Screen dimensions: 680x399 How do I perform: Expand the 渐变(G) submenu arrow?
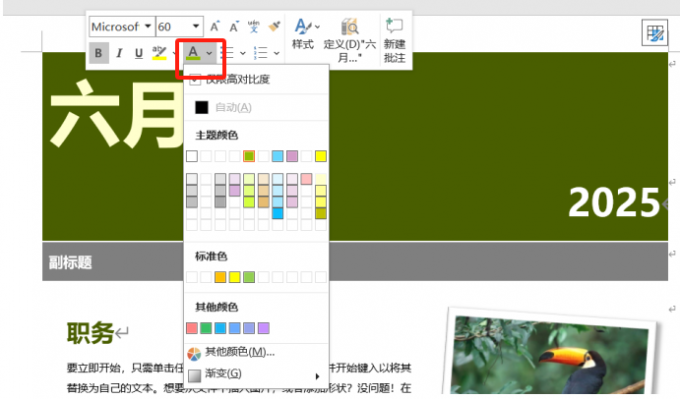coord(317,376)
